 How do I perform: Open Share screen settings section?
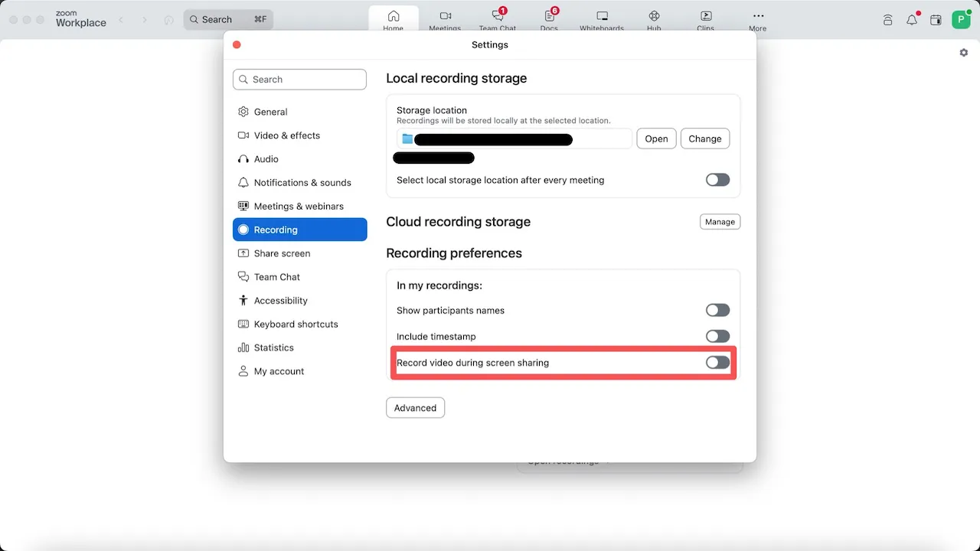282,253
